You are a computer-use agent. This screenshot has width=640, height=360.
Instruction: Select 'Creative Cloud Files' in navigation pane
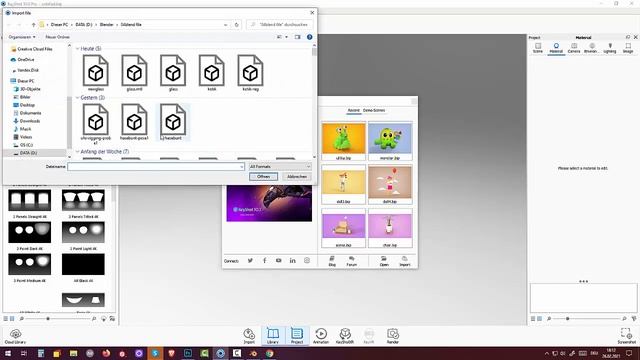(35, 49)
